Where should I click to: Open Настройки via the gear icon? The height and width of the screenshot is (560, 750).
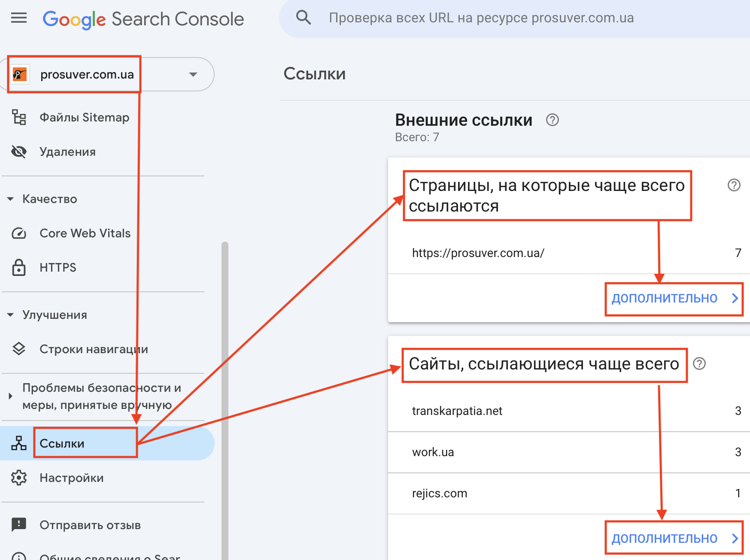click(19, 478)
